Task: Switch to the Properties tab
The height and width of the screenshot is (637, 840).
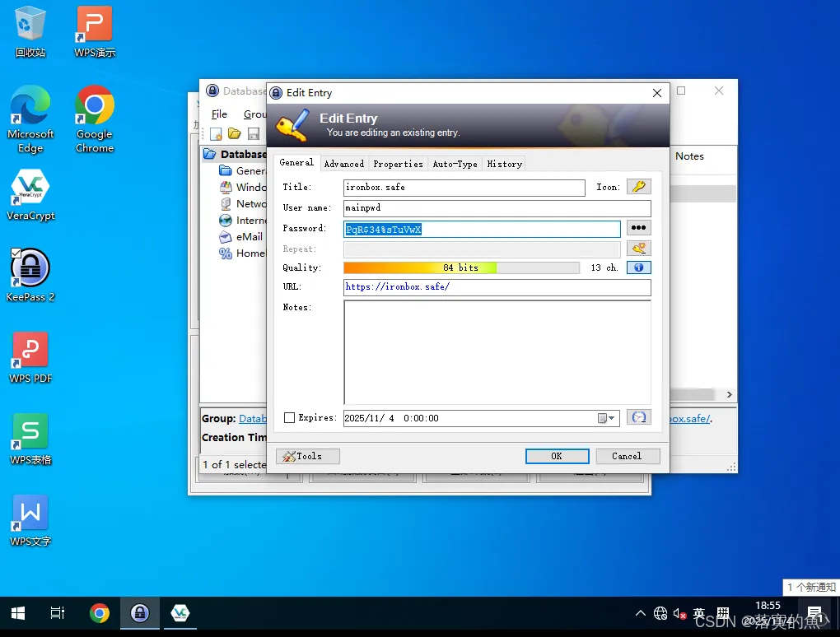Action: 398,164
